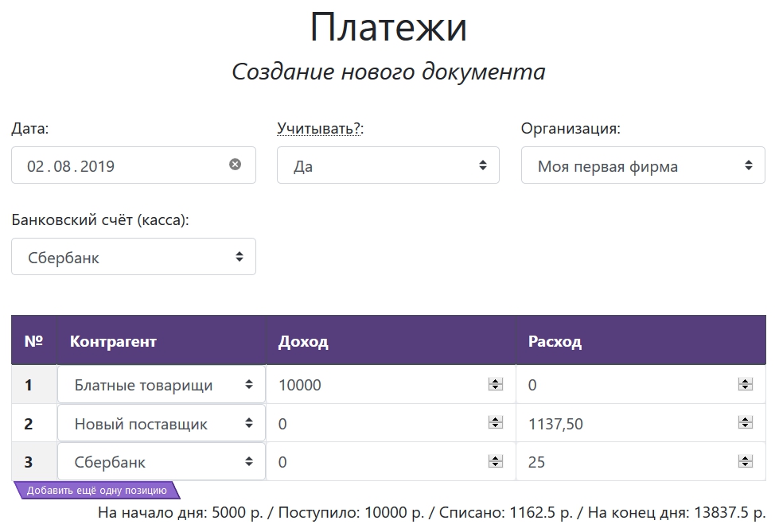The image size is (775, 532).
Task: Click the spinner on row 1 Расход field
Action: 746,385
